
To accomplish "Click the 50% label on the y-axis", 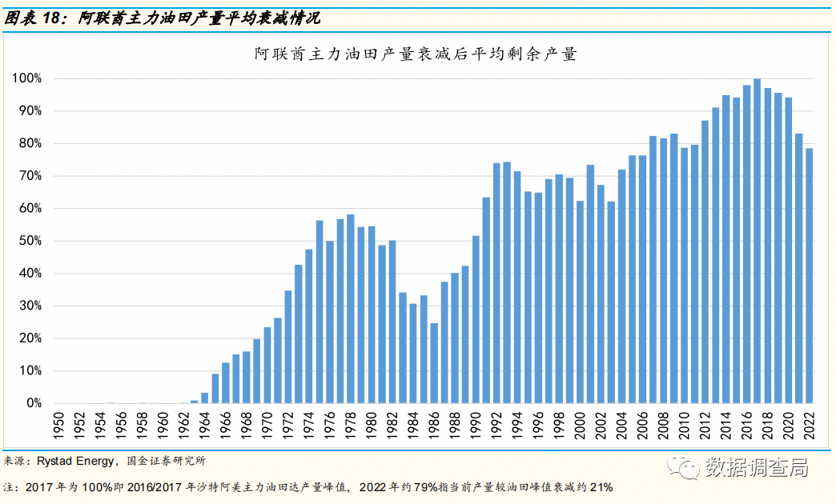I will [30, 241].
